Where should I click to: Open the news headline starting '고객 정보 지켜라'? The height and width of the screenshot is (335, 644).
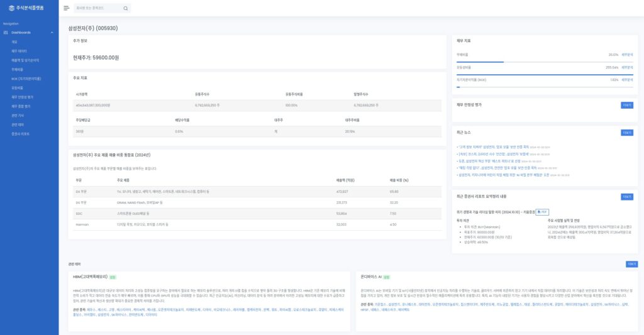tap(494, 146)
